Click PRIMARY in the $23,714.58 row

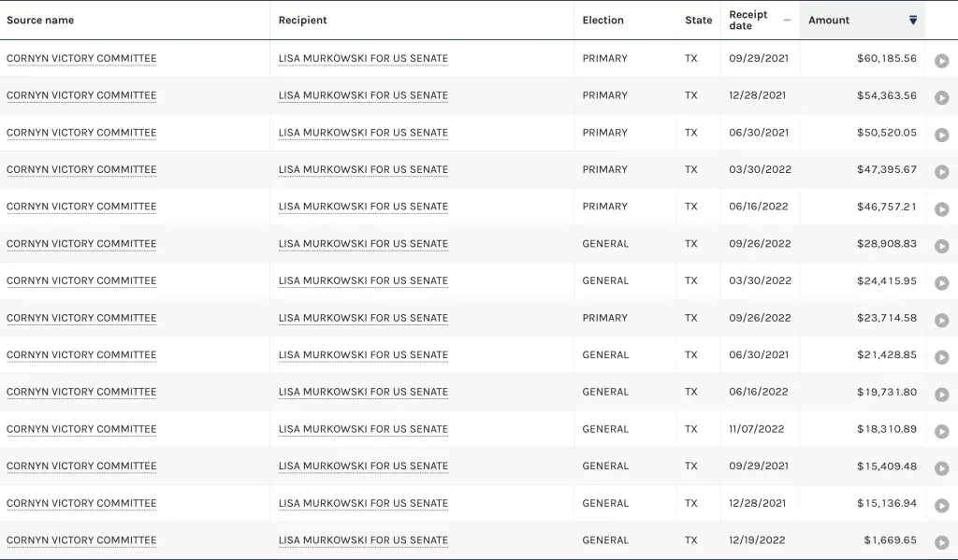[605, 318]
